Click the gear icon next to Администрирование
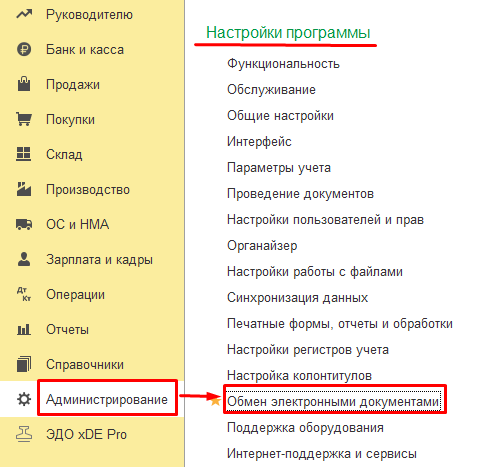Viewport: 504px width, 467px height. (x=24, y=399)
